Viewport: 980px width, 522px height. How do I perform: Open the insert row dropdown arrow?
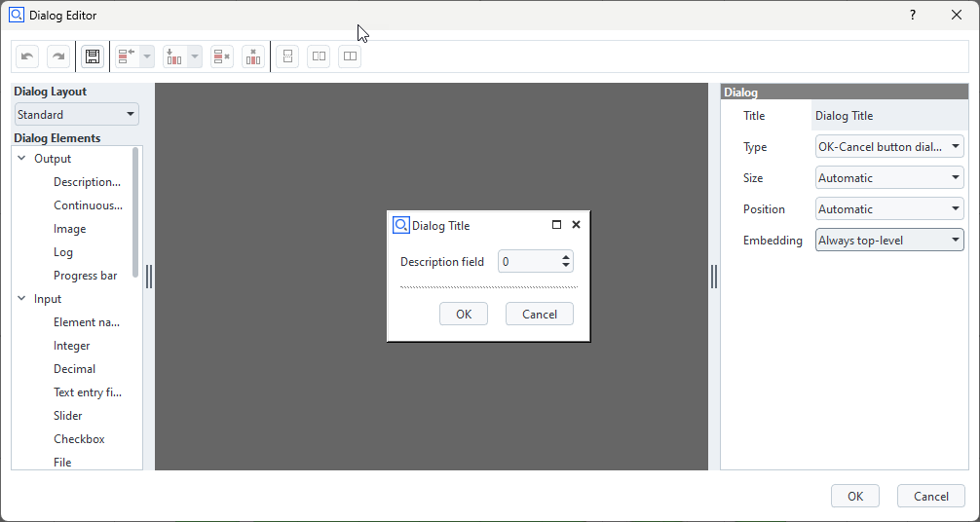click(147, 56)
